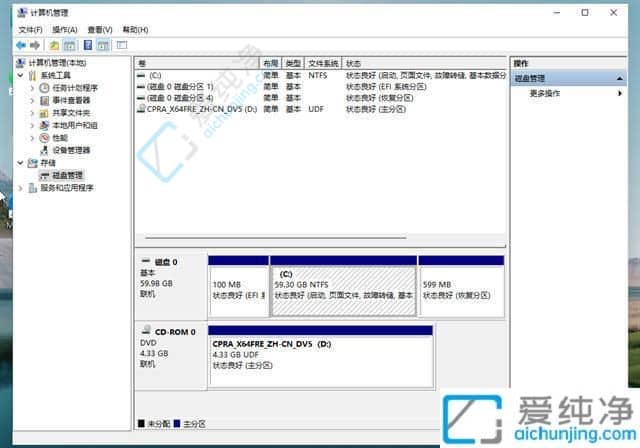Expand the 性能 node
The image size is (640, 448).
click(x=32, y=138)
